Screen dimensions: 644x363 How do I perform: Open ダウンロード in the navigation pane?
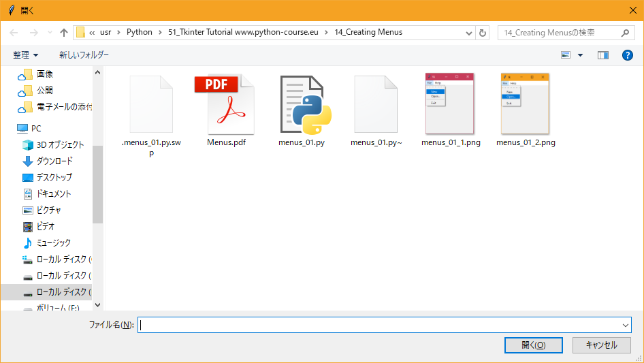[x=54, y=161]
